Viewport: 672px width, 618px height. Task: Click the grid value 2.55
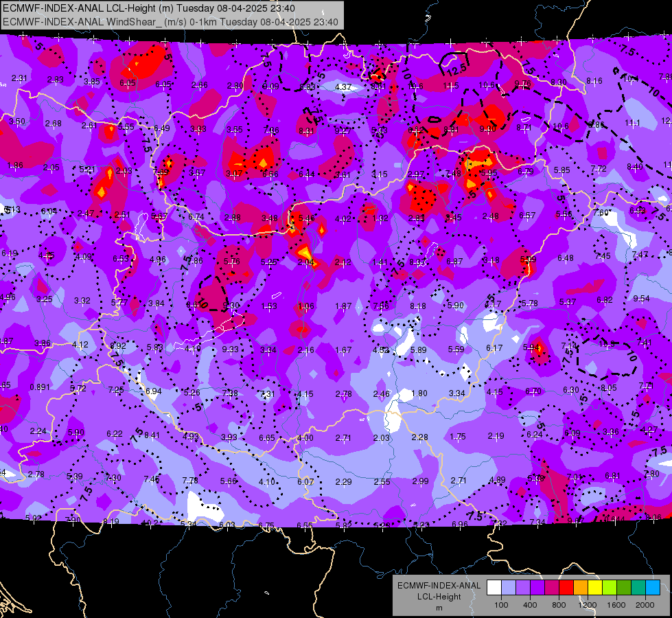point(382,482)
